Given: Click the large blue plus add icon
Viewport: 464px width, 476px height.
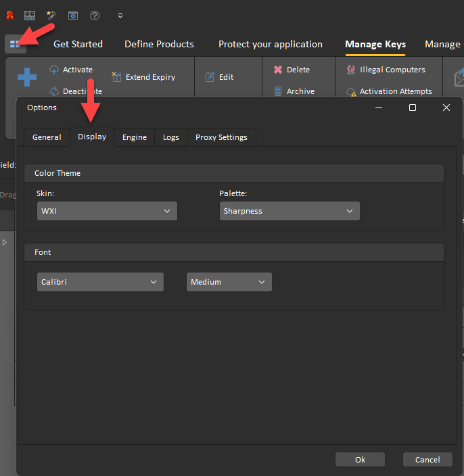Looking at the screenshot, I should click(27, 77).
